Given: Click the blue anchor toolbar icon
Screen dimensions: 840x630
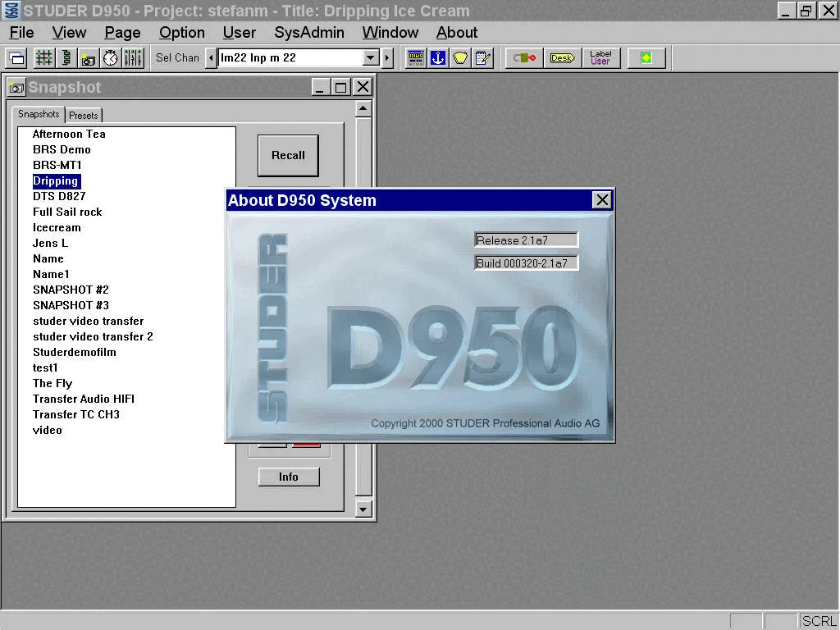Looking at the screenshot, I should click(x=438, y=58).
